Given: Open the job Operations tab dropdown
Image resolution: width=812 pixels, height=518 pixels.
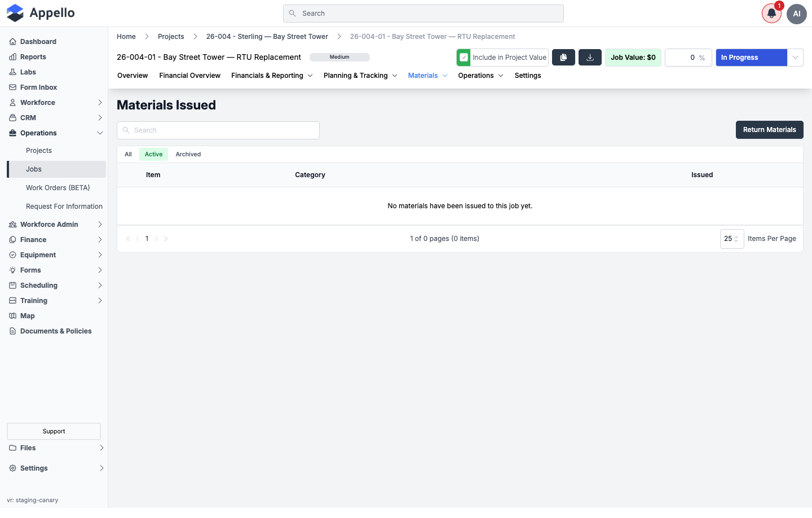Looking at the screenshot, I should (480, 76).
